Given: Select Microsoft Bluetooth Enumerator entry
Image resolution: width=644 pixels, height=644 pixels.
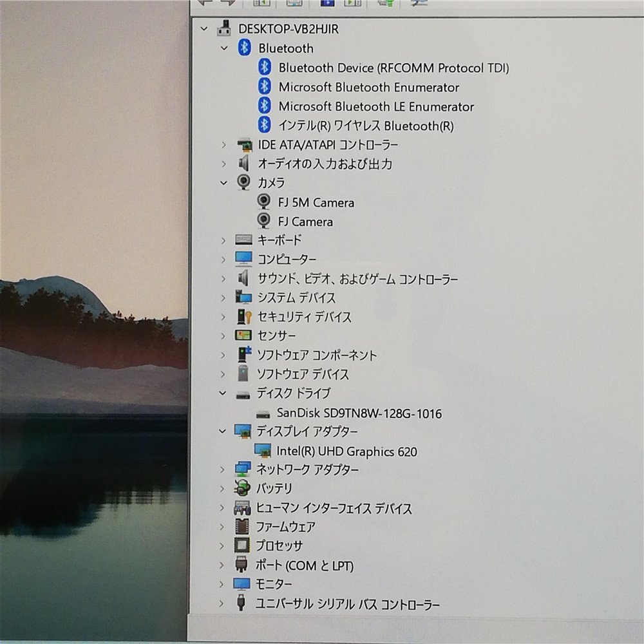Looking at the screenshot, I should click(369, 87).
